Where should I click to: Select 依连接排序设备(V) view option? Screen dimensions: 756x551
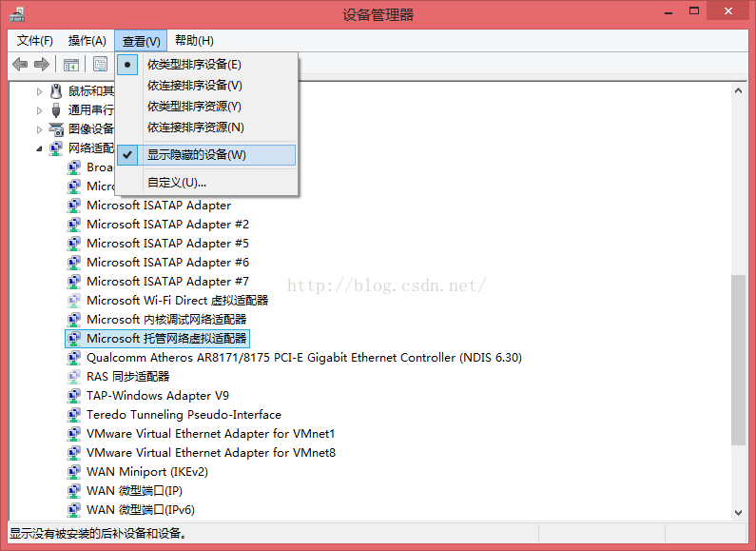point(205,86)
